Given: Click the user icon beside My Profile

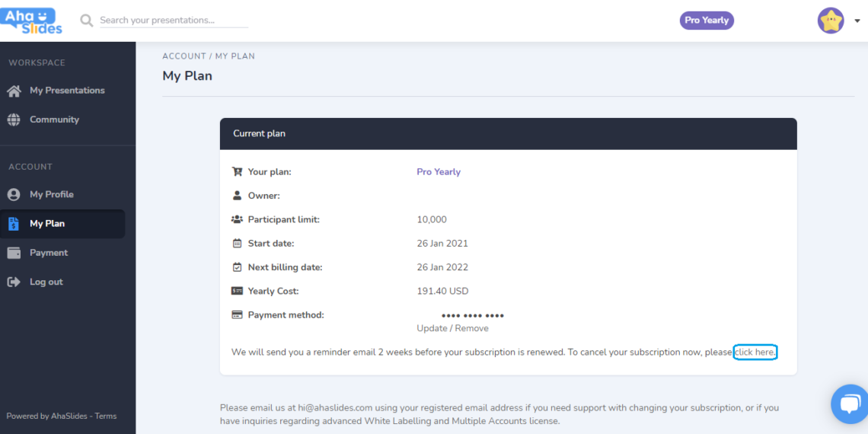Looking at the screenshot, I should coord(14,194).
